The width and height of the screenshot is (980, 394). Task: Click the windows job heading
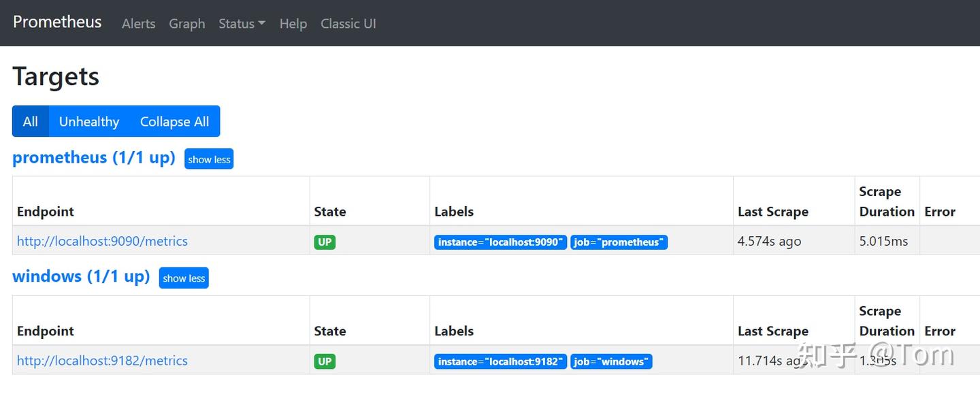click(81, 276)
